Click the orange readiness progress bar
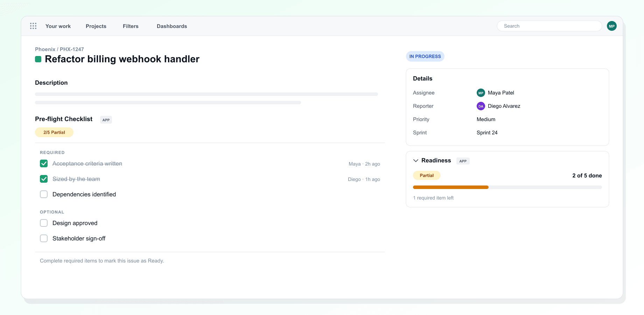The height and width of the screenshot is (315, 644). pos(451,187)
